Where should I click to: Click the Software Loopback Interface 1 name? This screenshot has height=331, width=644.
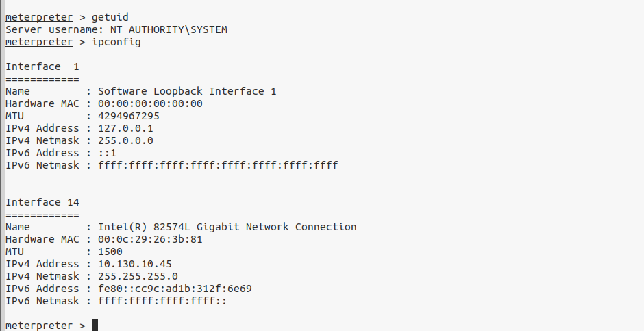[187, 91]
